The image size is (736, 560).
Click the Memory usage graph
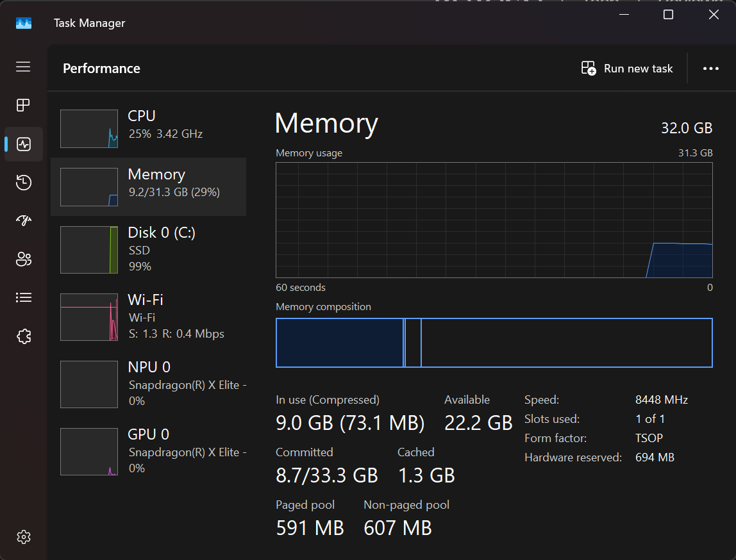click(x=494, y=220)
